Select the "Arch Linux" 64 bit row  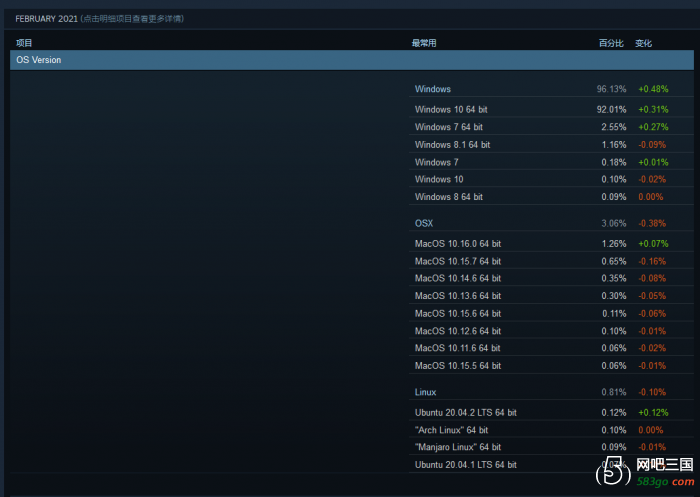point(551,430)
